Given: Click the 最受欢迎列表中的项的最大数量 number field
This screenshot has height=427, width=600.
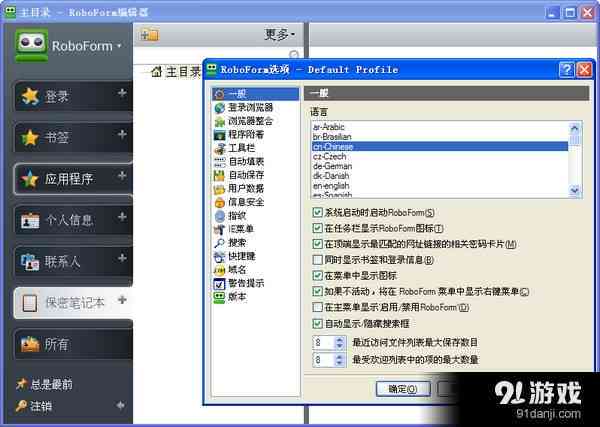Looking at the screenshot, I should click(x=323, y=360).
